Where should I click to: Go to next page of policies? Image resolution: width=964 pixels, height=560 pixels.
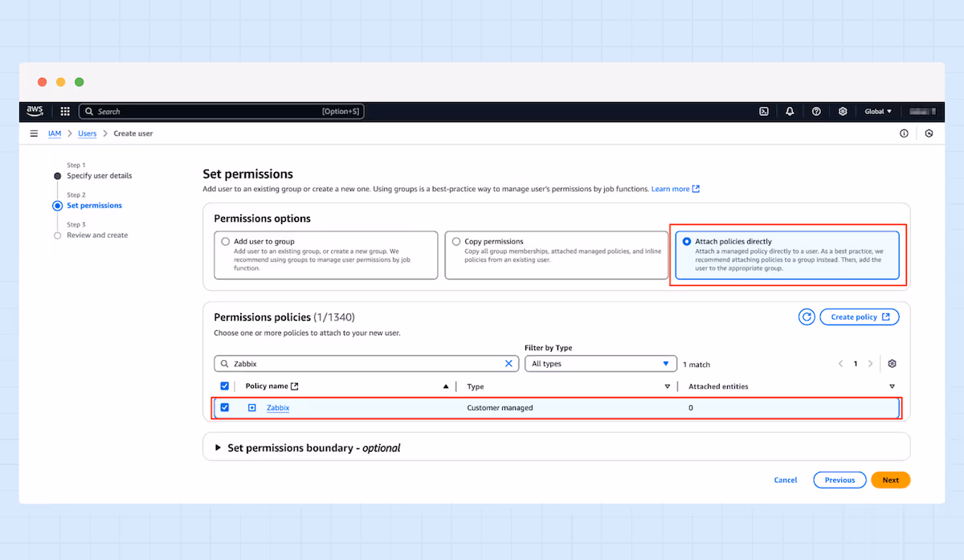pyautogui.click(x=870, y=364)
